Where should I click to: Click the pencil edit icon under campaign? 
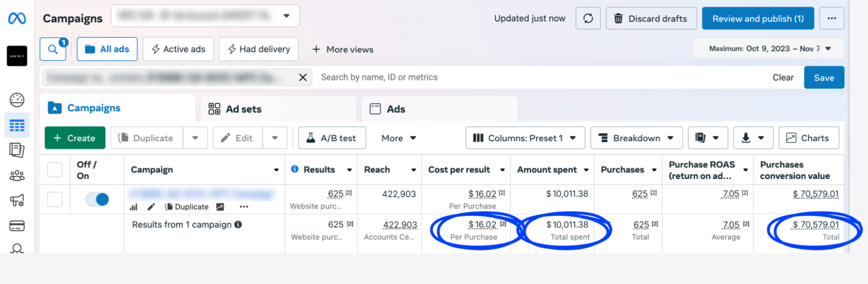point(151,207)
